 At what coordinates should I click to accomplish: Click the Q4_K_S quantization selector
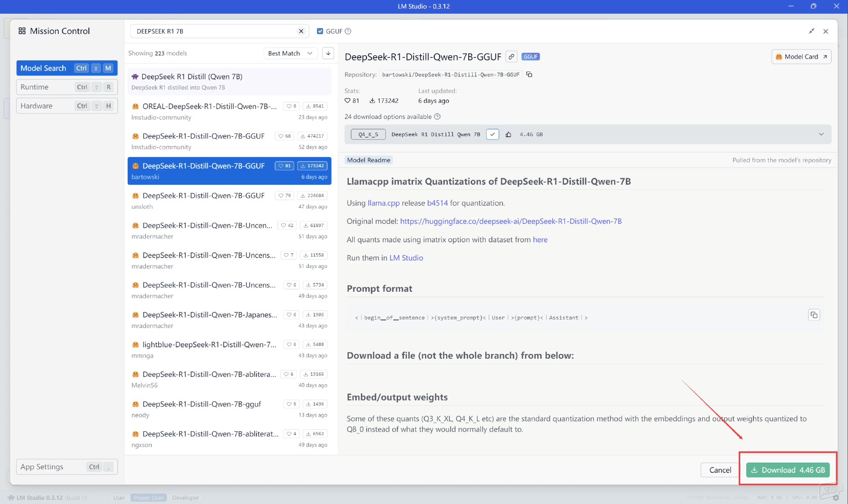[368, 135]
